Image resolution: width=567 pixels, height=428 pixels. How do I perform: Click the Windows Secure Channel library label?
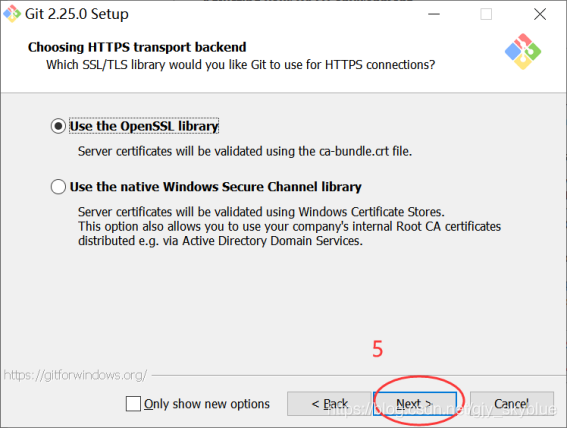[216, 187]
